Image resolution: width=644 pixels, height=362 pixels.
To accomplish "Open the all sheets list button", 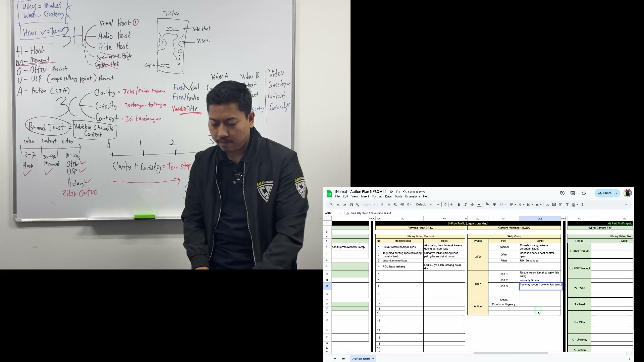I will coord(343,359).
